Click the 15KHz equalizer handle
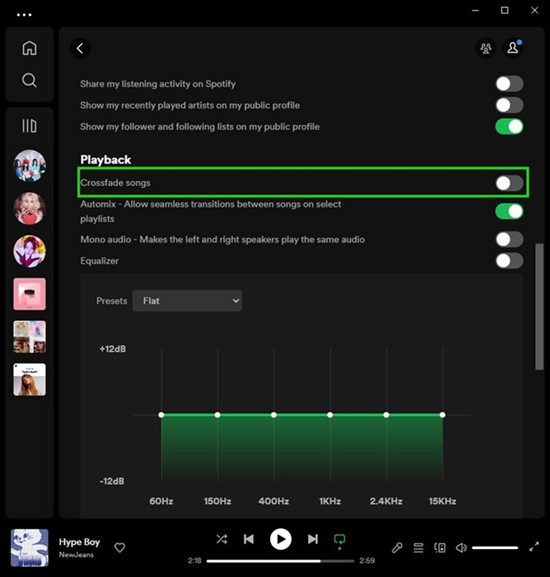 (x=443, y=415)
